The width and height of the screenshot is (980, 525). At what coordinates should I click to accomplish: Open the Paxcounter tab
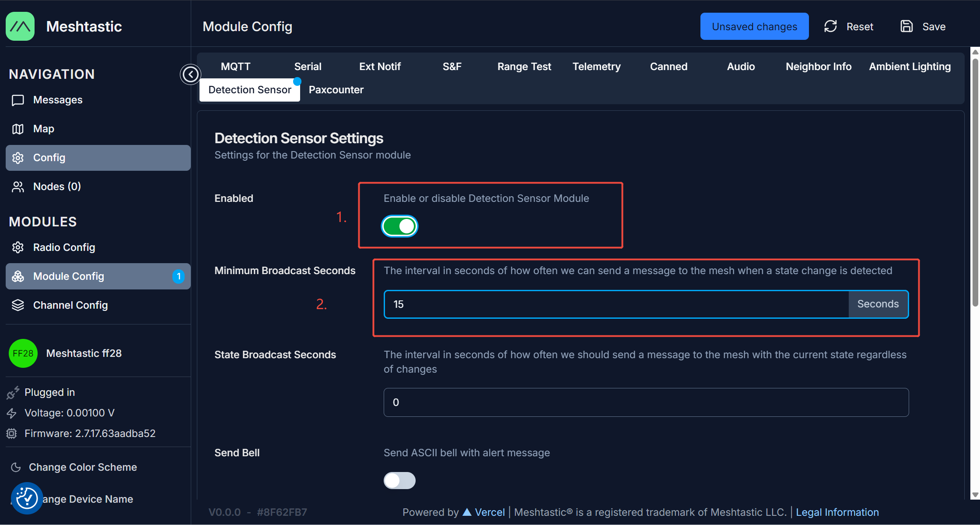tap(336, 90)
